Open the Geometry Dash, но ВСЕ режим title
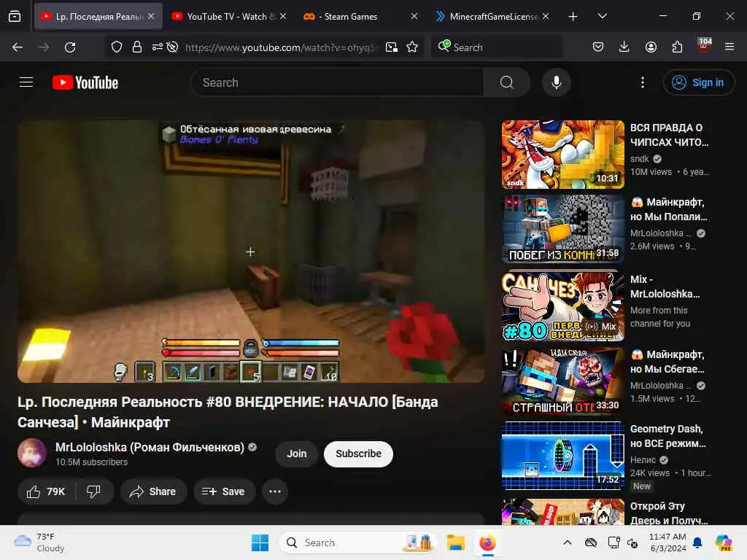Screen dimensions: 747x560 pos(668,436)
